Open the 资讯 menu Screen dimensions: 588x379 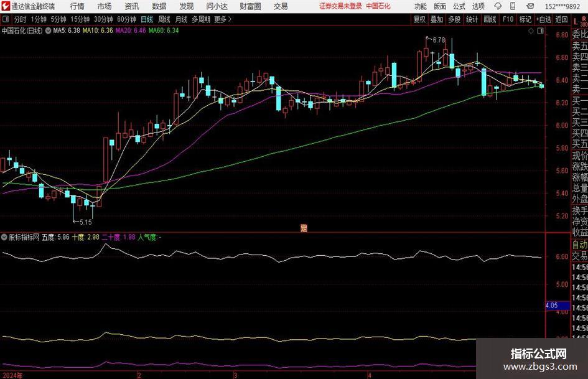point(132,6)
